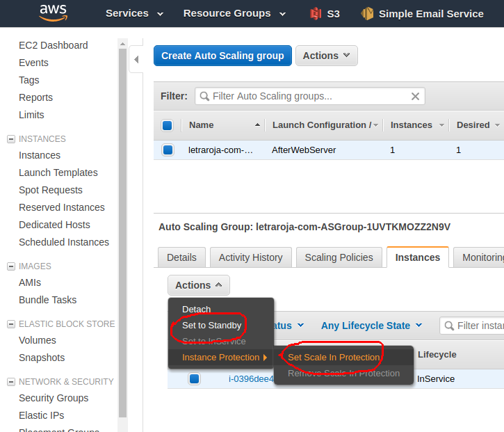The width and height of the screenshot is (504, 432).
Task: Go to EC2 Dashboard
Action: (54, 45)
